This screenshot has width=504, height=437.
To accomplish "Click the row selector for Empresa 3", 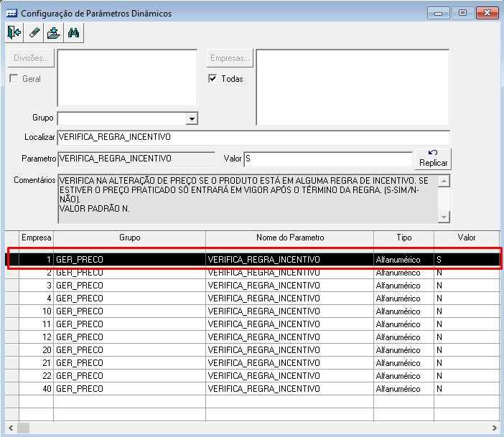I will (x=12, y=286).
